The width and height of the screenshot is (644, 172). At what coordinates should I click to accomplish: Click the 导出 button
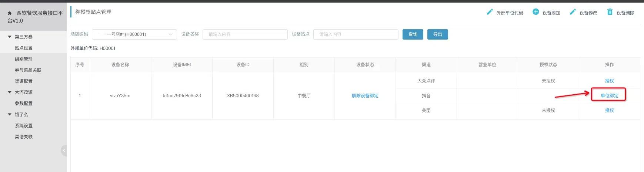(438, 34)
